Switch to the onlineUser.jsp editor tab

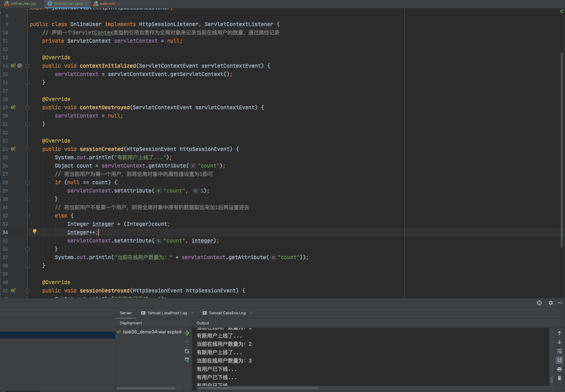pos(23,3)
